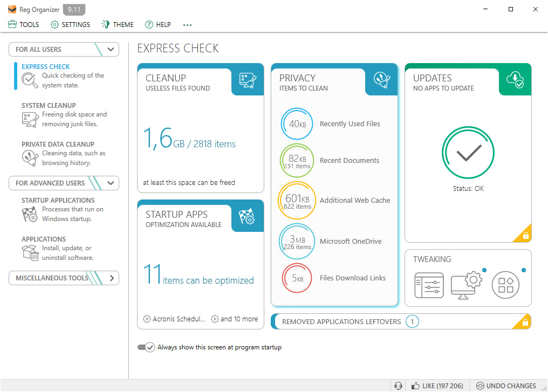
Task: Open the Tools menu
Action: tap(23, 24)
